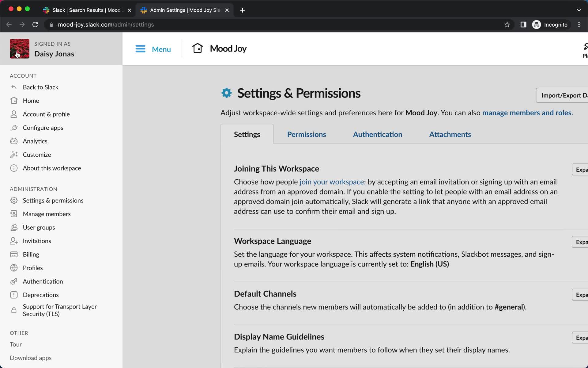Viewport: 588px width, 368px height.
Task: Switch to the Permissions tab
Action: click(307, 134)
